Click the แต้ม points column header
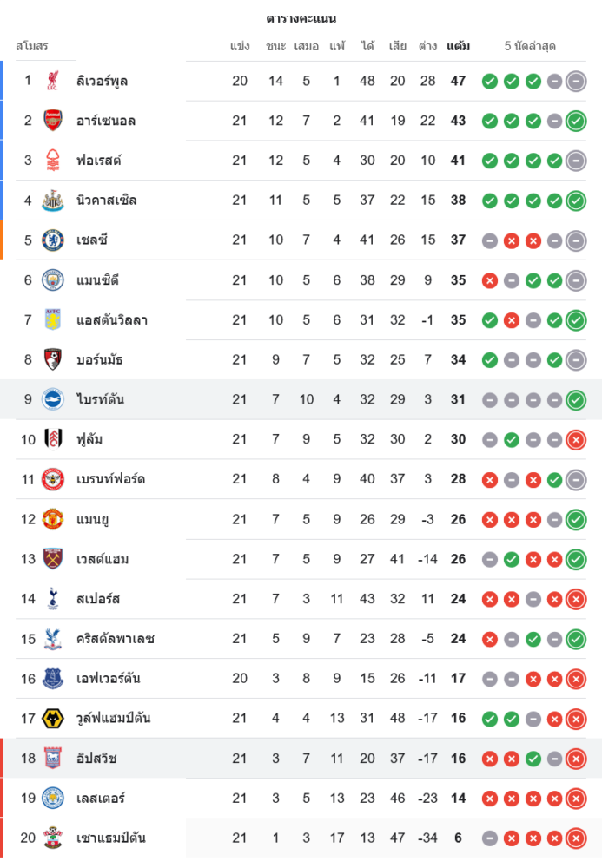Screen dimensions: 602x868 click(x=458, y=46)
